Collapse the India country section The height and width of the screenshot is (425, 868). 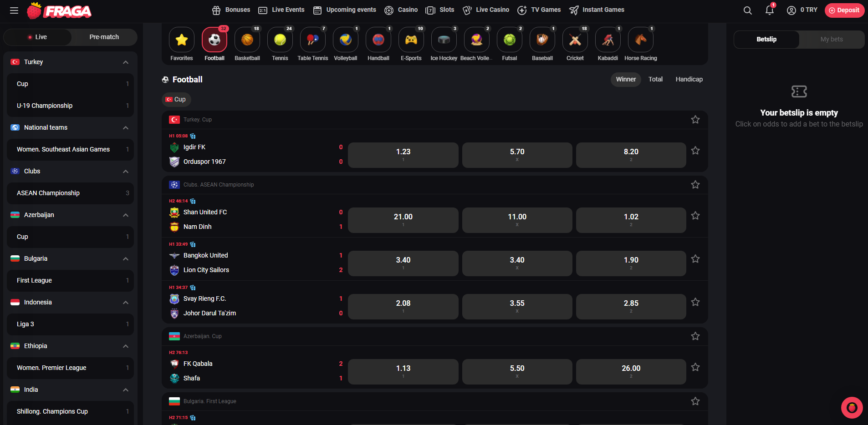pos(126,390)
